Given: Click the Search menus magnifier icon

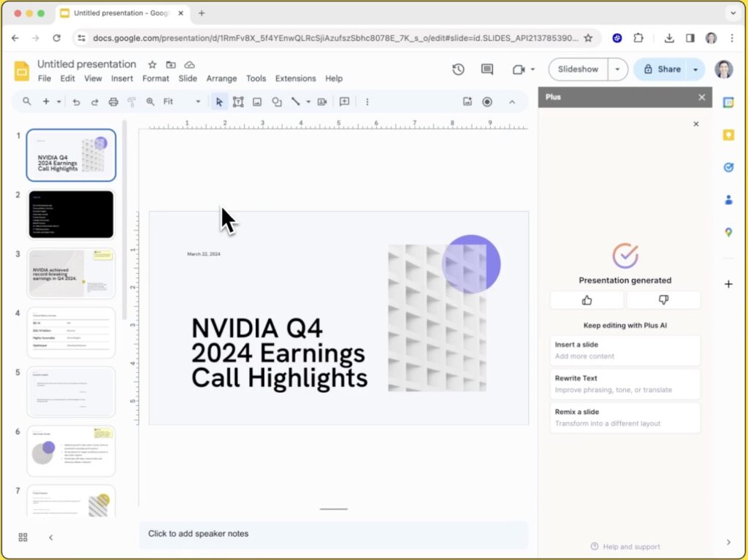Looking at the screenshot, I should click(x=27, y=101).
